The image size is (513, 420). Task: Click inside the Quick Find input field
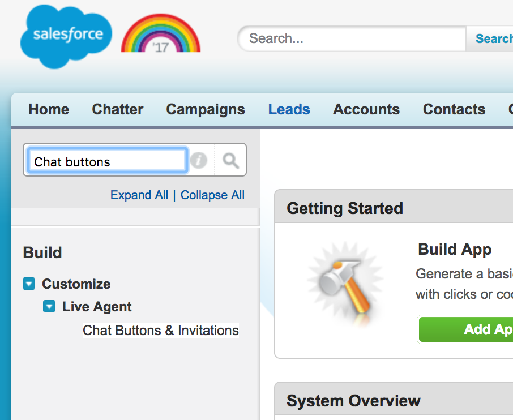click(x=106, y=161)
